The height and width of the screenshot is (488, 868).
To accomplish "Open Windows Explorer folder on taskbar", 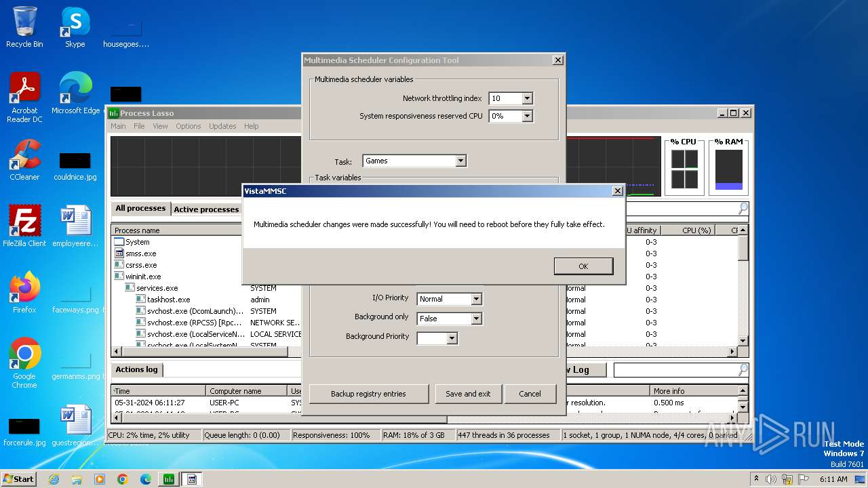I will pos(77,479).
